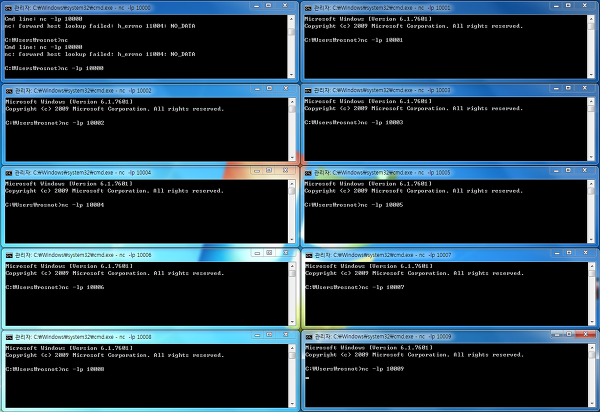Click scroll-down arrow in the 10004 cmd window
This screenshot has height=412, width=600.
(x=292, y=240)
